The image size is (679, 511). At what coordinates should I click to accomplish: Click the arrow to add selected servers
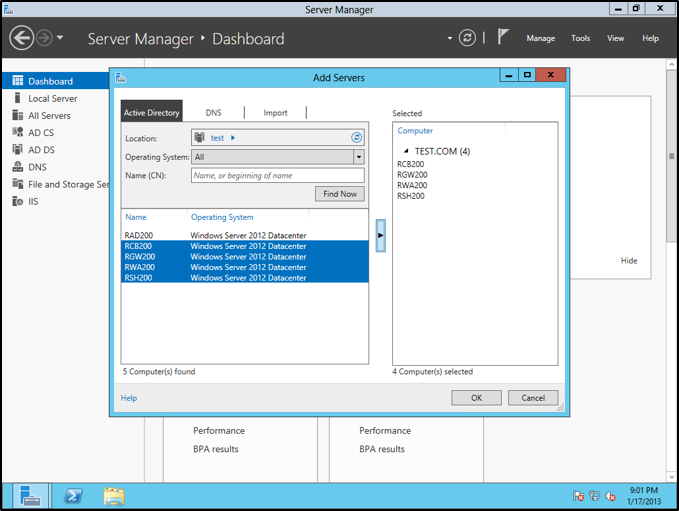coord(380,234)
